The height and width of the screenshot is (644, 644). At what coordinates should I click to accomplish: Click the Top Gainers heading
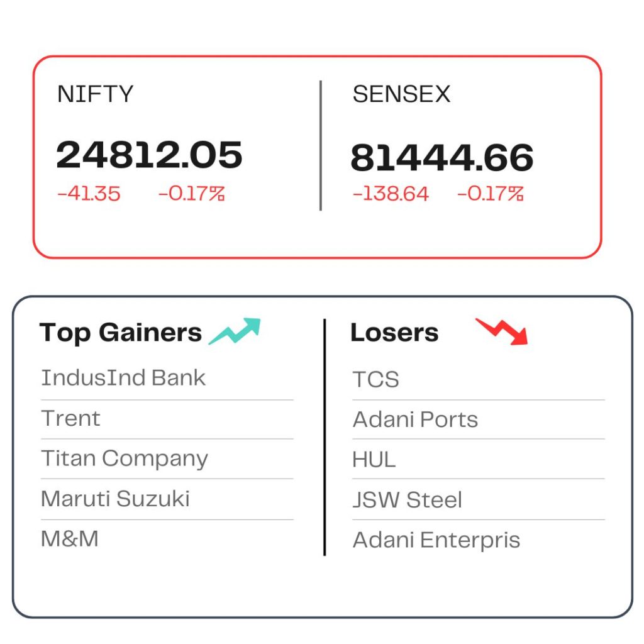[x=121, y=333]
